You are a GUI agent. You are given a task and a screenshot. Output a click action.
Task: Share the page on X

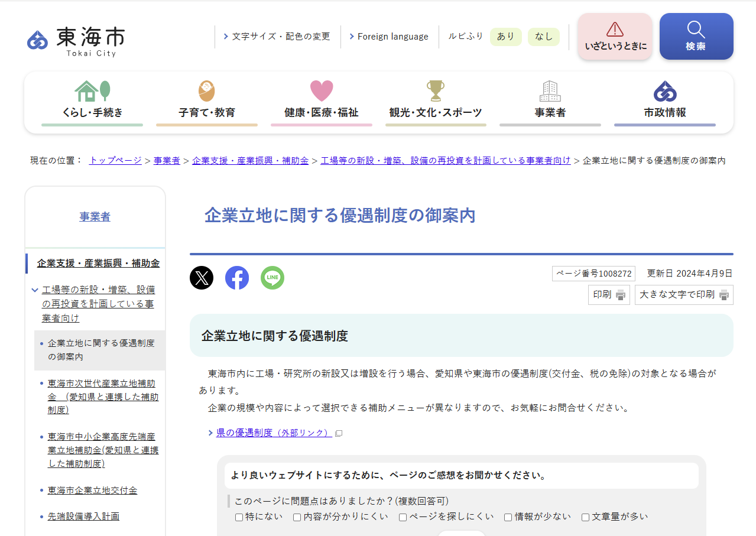[202, 278]
